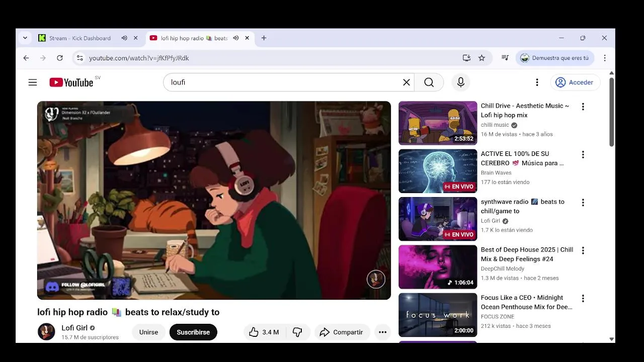644x362 pixels.
Task: Open options for Focus Like a CEO
Action: [x=583, y=299]
